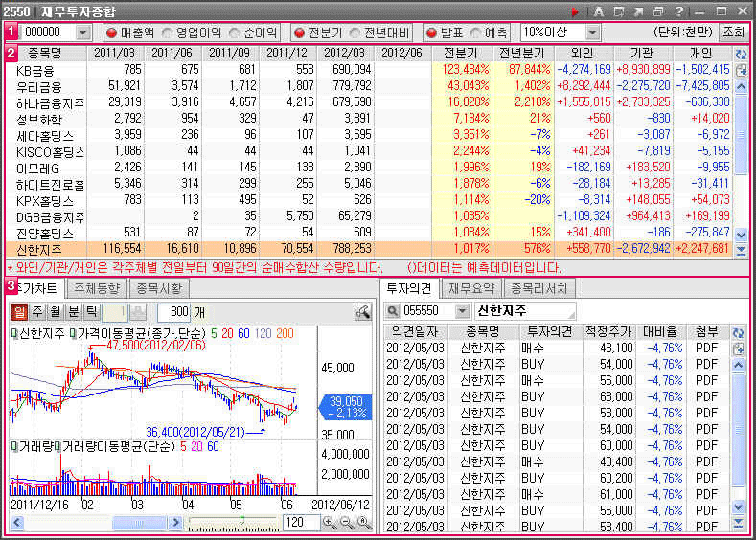The width and height of the screenshot is (756, 540).
Task: Switch to 재무요약 tab
Action: point(471,289)
